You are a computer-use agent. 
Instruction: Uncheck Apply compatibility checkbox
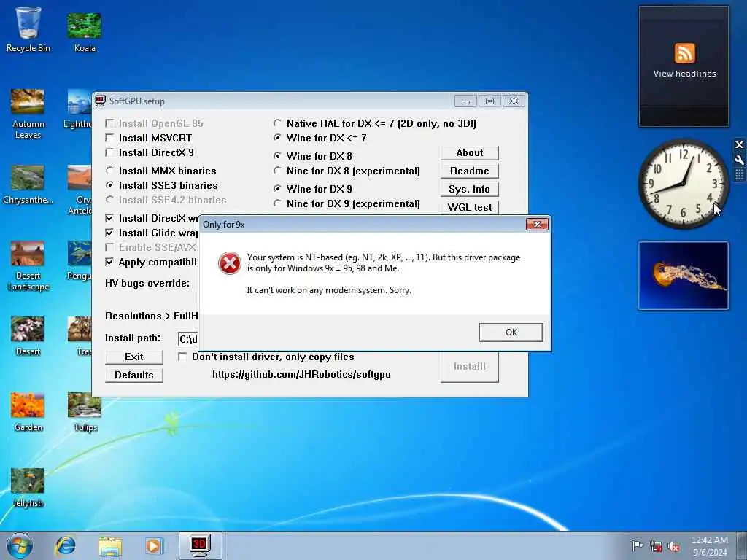(109, 262)
